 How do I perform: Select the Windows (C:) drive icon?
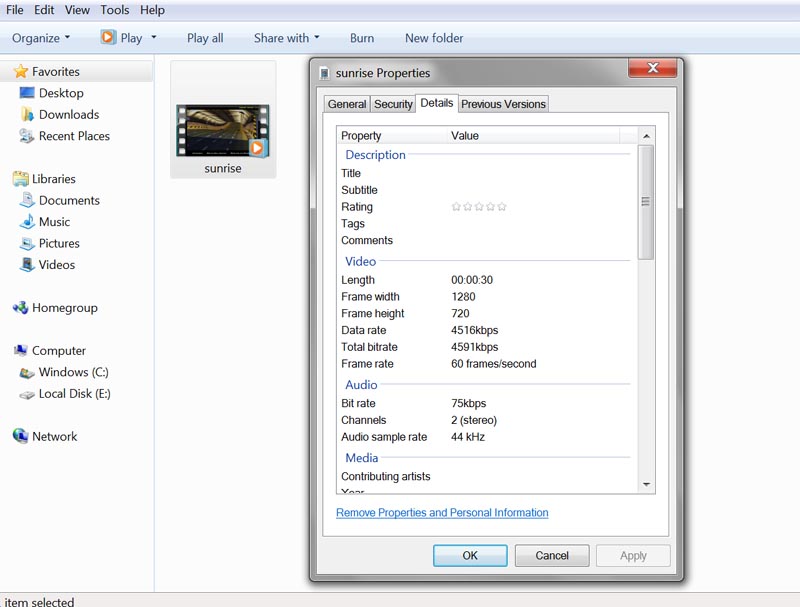[x=27, y=373]
